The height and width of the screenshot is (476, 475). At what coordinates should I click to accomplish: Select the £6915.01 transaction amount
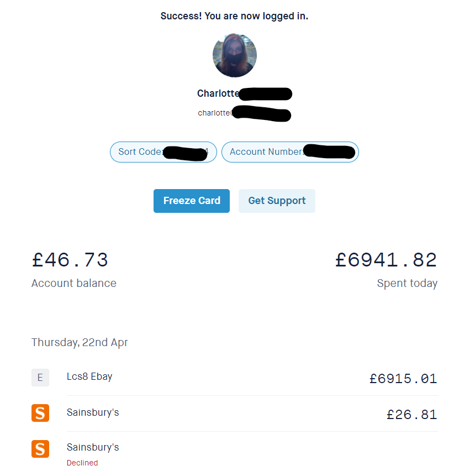(x=403, y=379)
